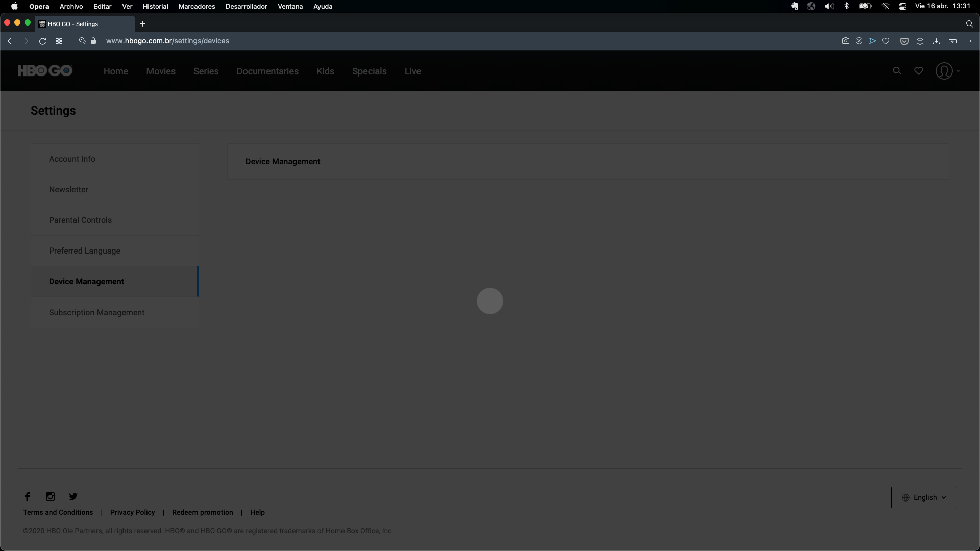This screenshot has width=980, height=551.
Task: Open volume control in the menu bar
Action: [x=828, y=6]
